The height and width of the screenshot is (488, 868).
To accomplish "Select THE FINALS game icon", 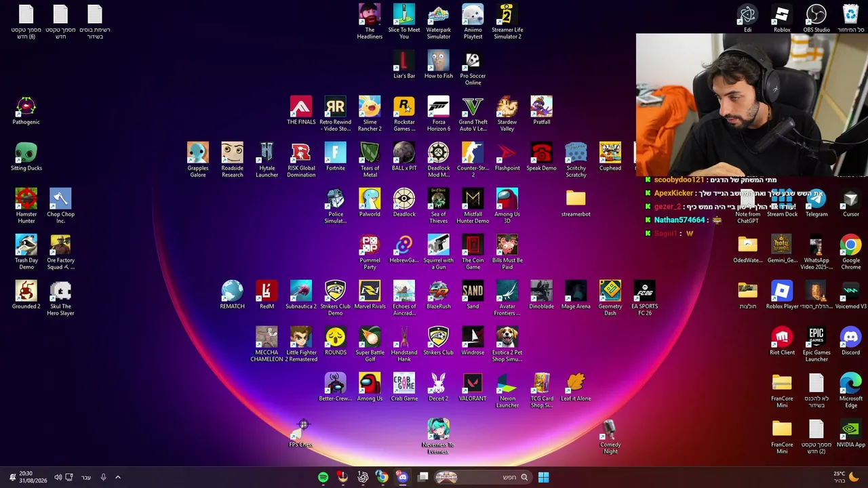I will click(x=301, y=110).
